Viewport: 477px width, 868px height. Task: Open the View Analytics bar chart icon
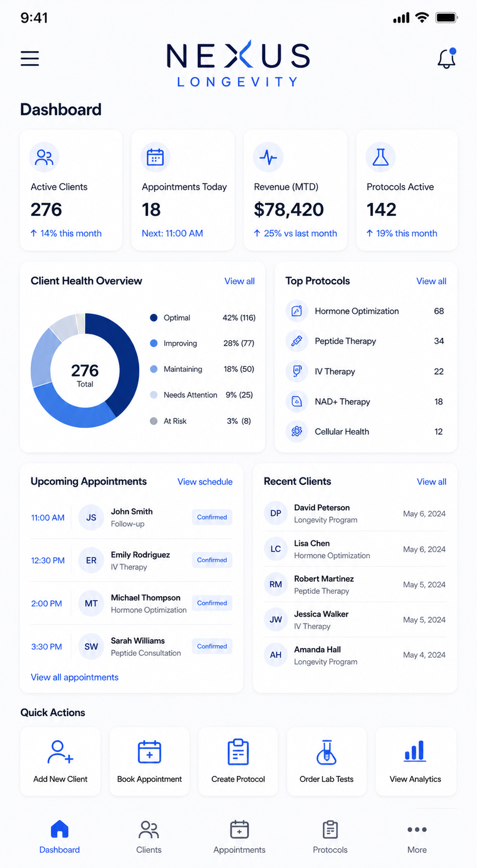[415, 751]
